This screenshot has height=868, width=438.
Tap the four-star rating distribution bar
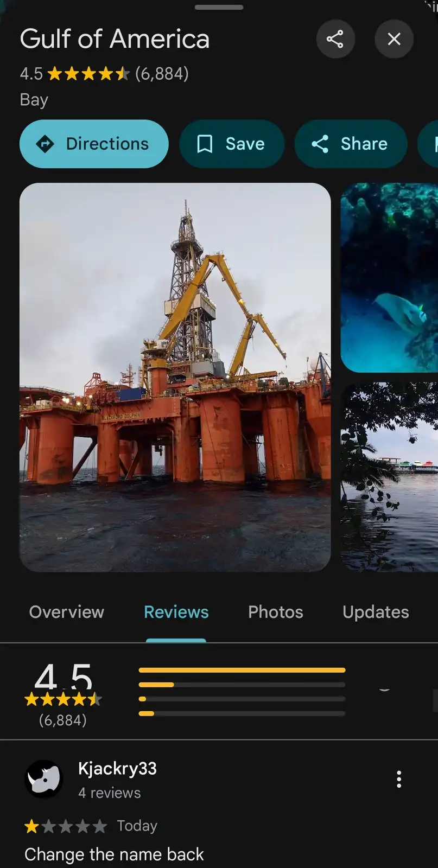pyautogui.click(x=242, y=685)
